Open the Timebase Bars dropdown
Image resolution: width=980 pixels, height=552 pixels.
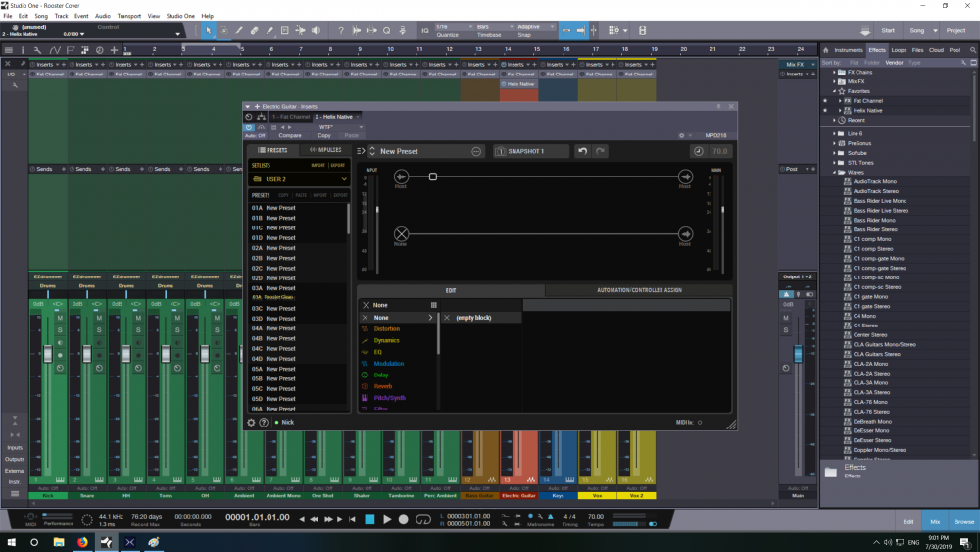coord(495,26)
